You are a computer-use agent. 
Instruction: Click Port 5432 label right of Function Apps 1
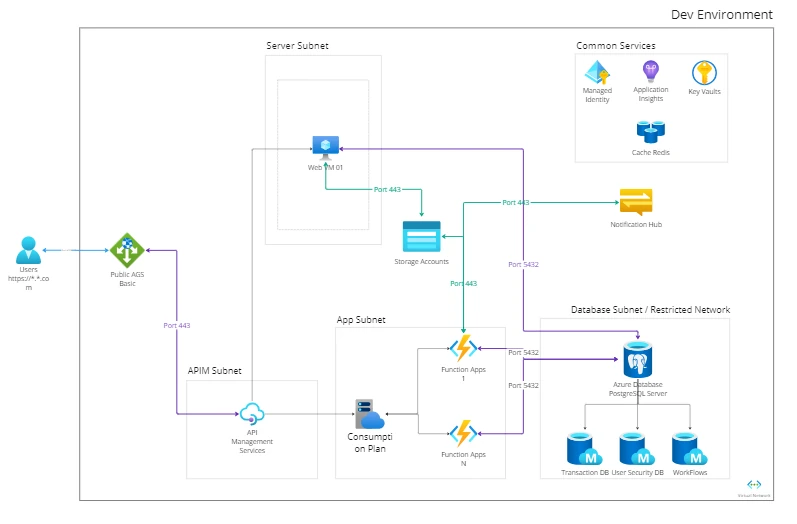click(x=523, y=352)
